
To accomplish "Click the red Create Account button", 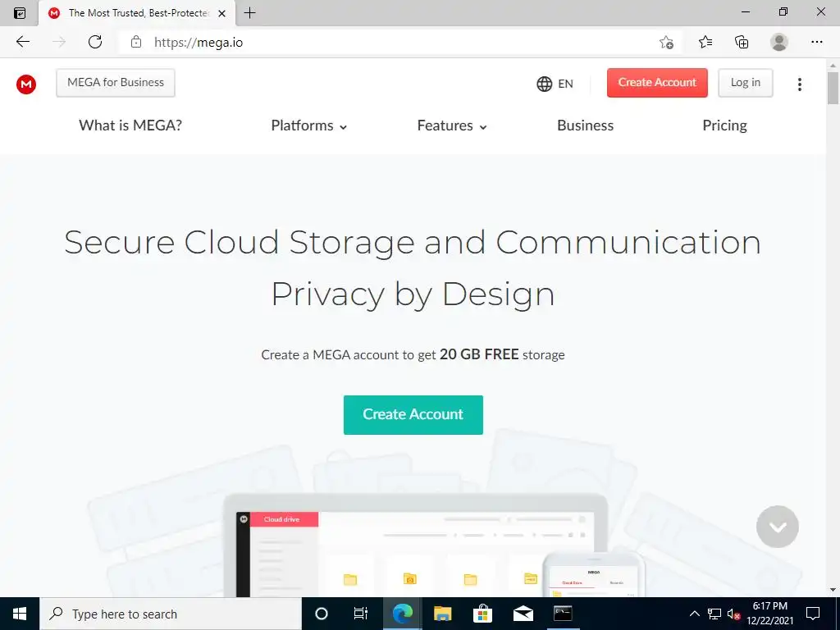I will 657,83.
